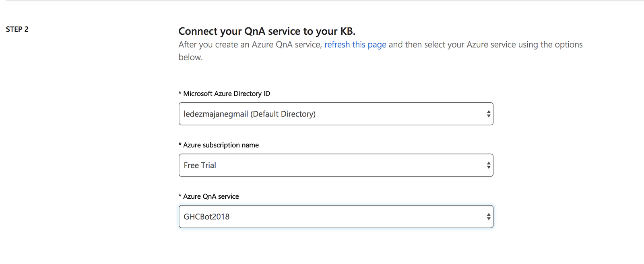Click the "refresh this page" link
This screenshot has height=264, width=644.
(355, 45)
